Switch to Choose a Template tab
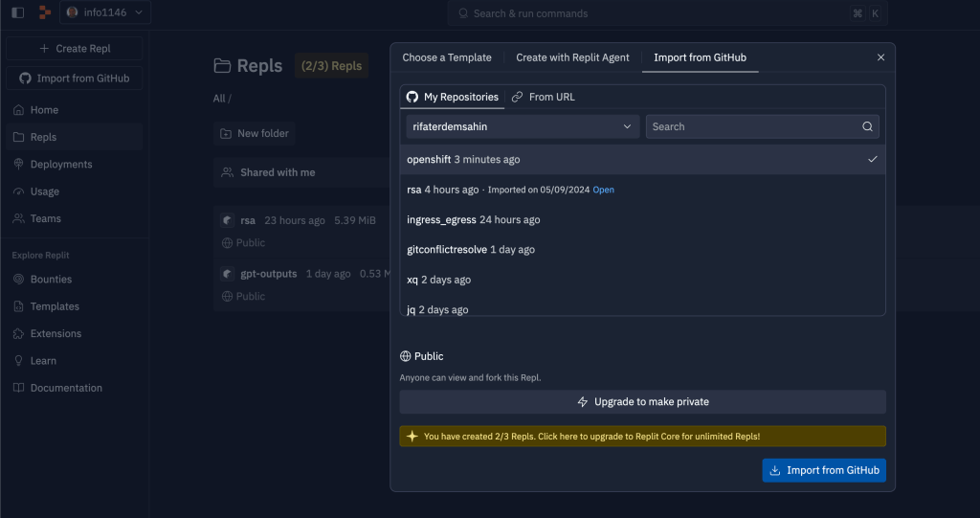 447,57
